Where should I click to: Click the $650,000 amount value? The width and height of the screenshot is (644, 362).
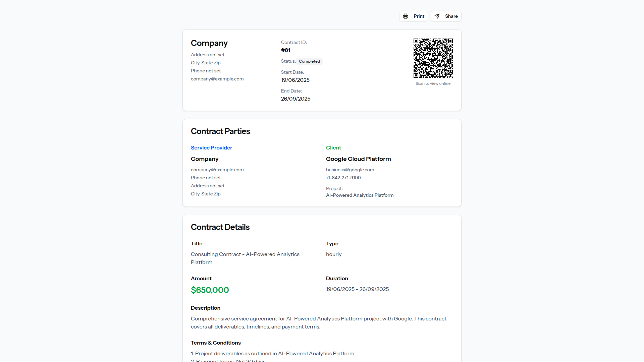point(210,290)
